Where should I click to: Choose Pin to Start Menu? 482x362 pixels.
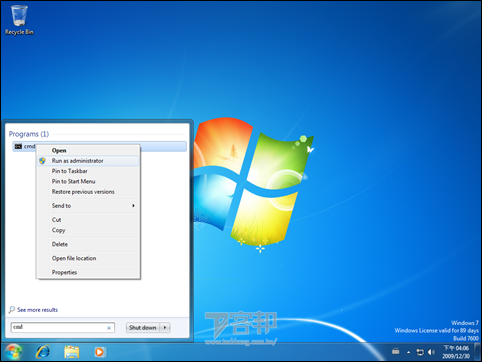point(88,181)
